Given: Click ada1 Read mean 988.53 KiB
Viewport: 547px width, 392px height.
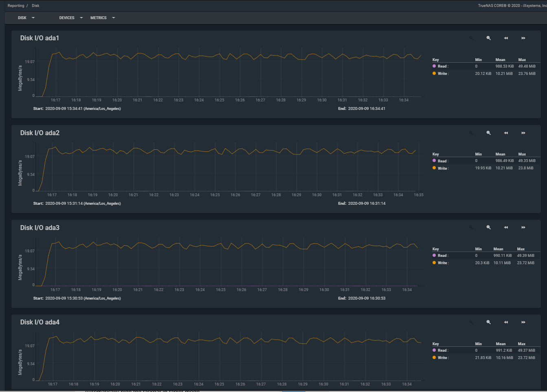Looking at the screenshot, I should pos(505,66).
